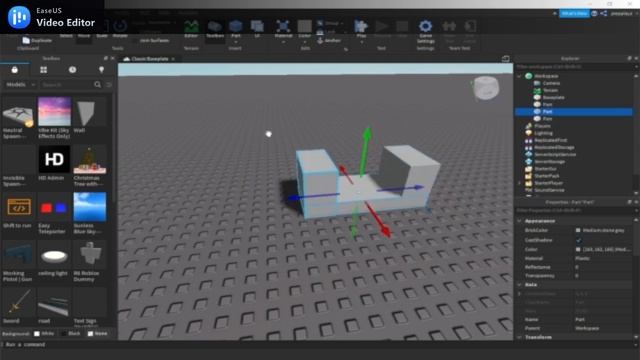640x360 pixels.
Task: Select Terrain in Explorer
Action: (550, 90)
